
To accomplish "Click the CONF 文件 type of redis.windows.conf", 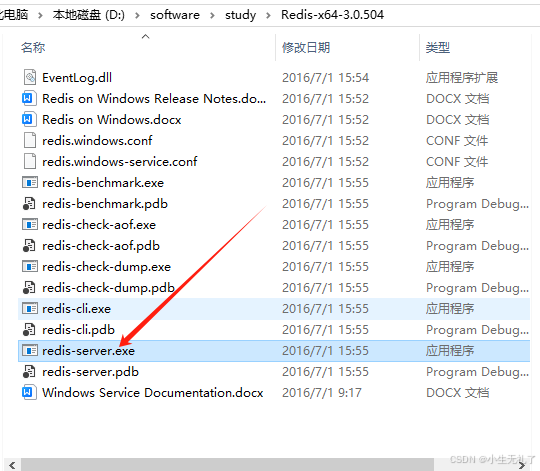I will [457, 141].
